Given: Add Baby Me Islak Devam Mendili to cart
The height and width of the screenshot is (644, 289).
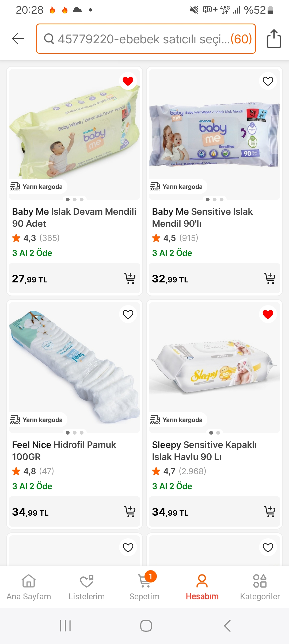Looking at the screenshot, I should click(130, 278).
